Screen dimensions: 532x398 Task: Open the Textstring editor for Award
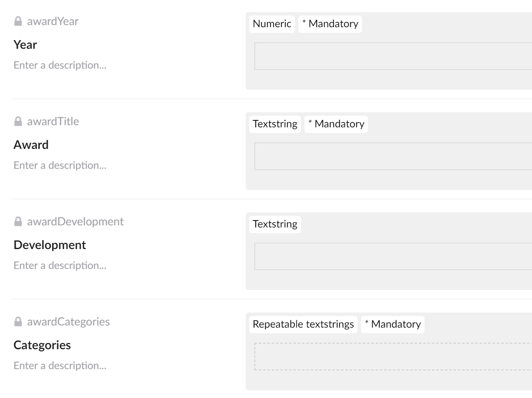click(x=275, y=124)
